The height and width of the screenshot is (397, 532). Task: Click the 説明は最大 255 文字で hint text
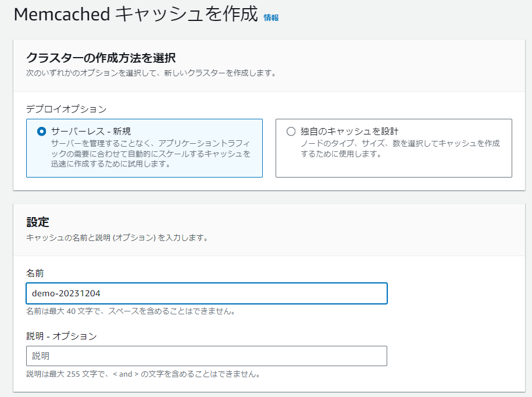point(143,374)
